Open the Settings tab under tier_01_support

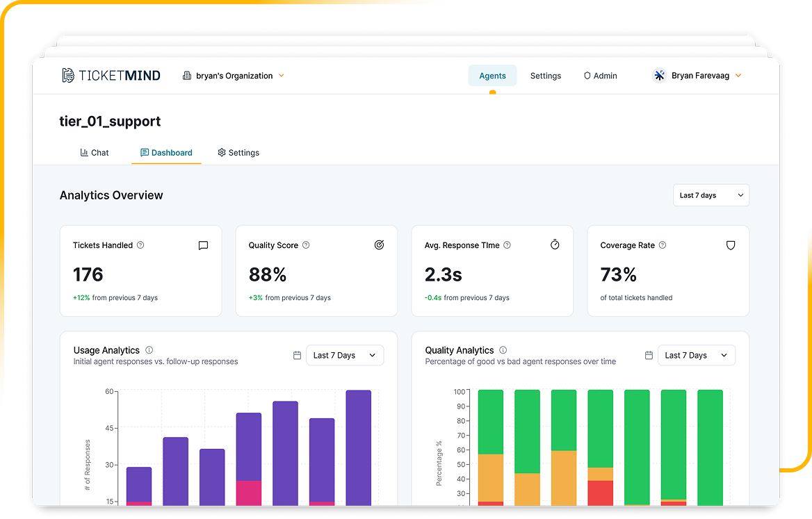238,152
